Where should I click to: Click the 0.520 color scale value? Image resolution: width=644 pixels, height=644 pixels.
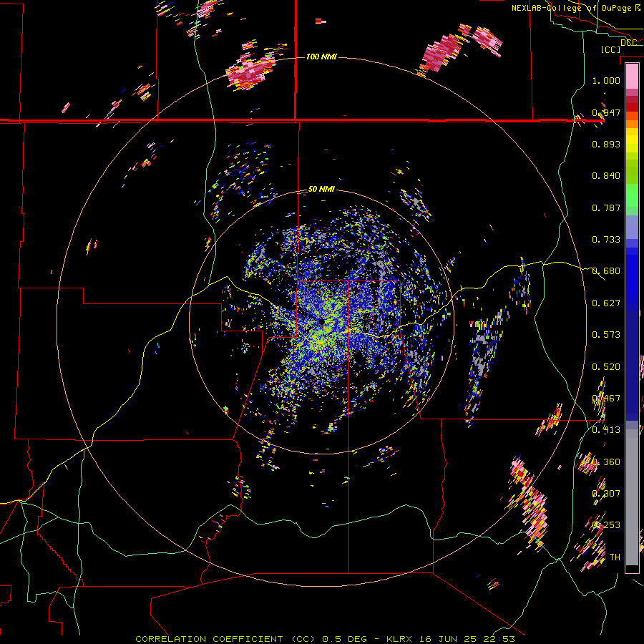(x=606, y=367)
